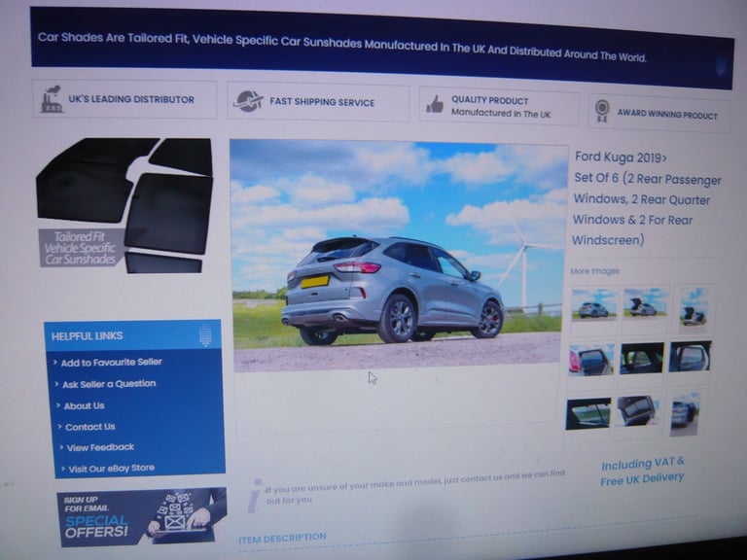Click the UK's Leading Distributor badge text
This screenshot has width=747, height=560.
click(131, 99)
